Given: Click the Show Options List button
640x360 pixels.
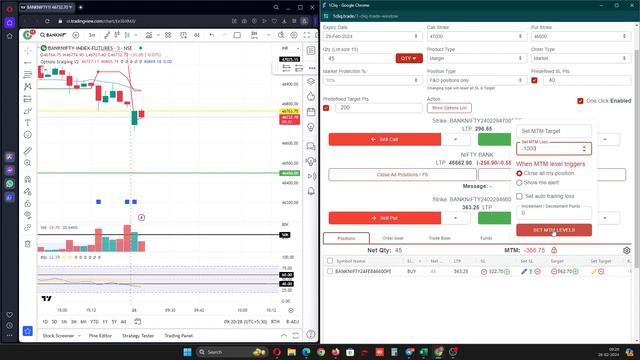Looking at the screenshot, I should [x=449, y=108].
